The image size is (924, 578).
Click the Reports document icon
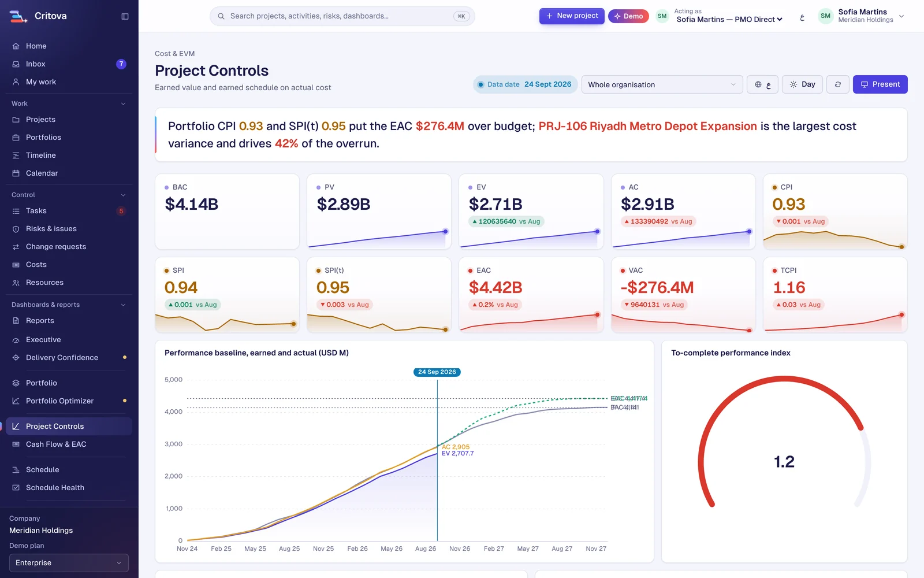(16, 321)
